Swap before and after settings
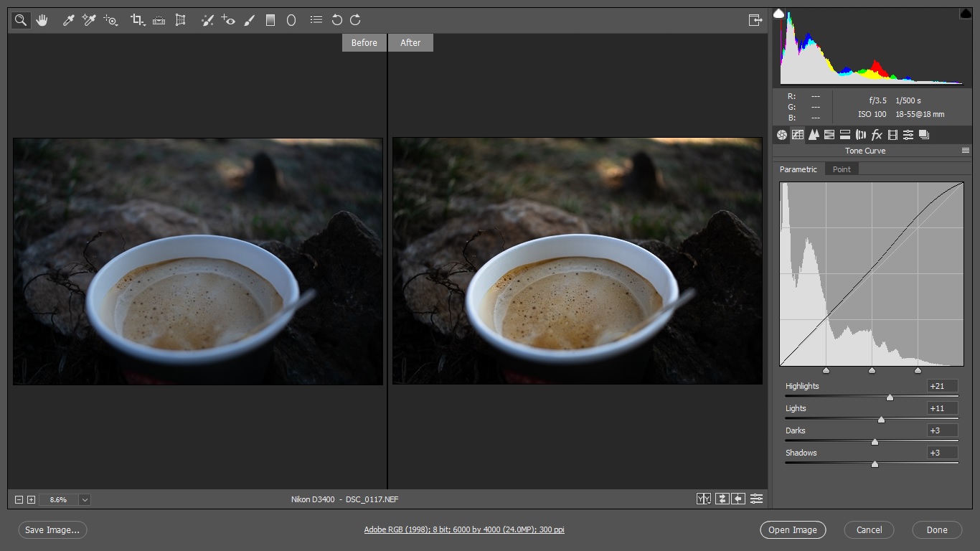Screen dimensions: 980x551 pos(722,499)
